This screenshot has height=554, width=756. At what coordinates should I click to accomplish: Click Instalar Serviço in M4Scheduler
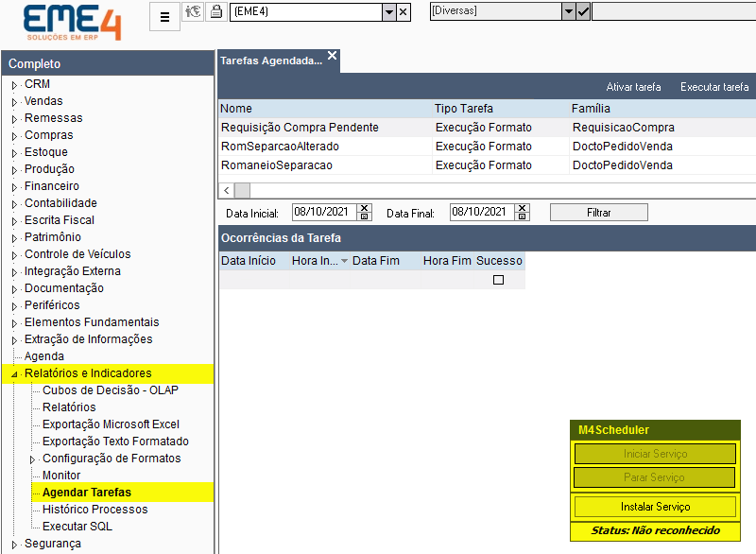pyautogui.click(x=655, y=507)
